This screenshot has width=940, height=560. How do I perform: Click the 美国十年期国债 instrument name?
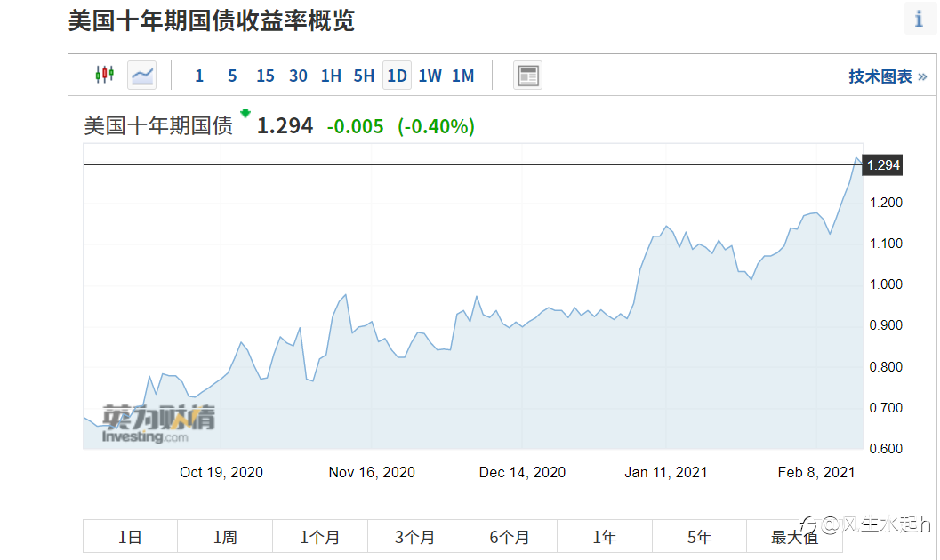[158, 125]
